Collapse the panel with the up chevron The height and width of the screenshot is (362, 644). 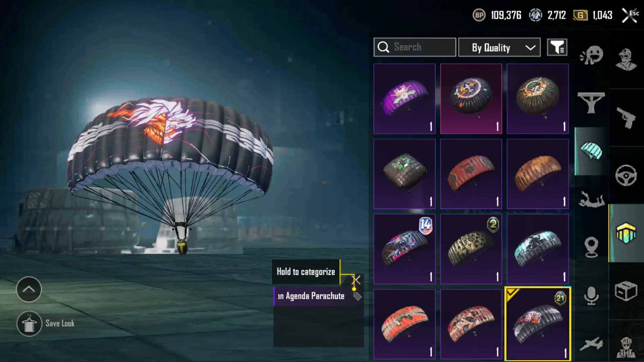click(x=29, y=289)
